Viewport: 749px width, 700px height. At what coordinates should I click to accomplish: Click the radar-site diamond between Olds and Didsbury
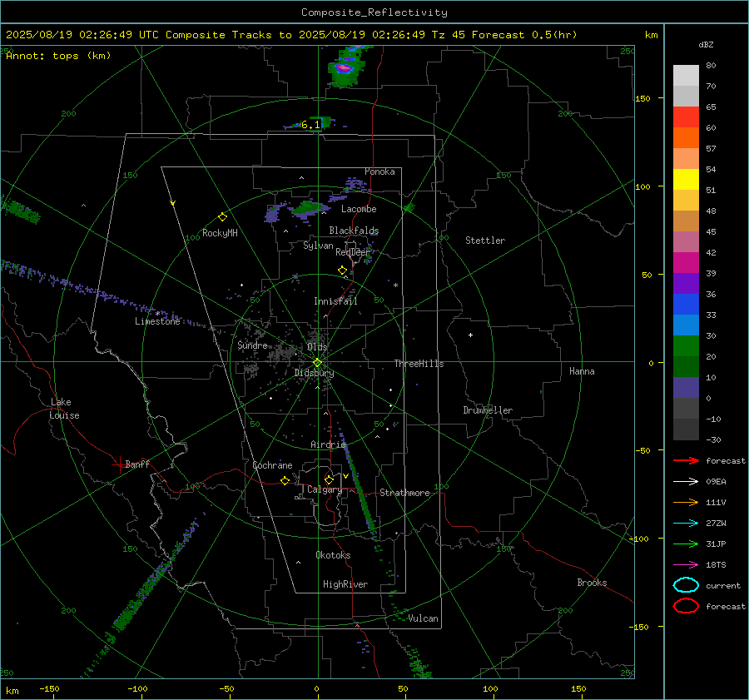pyautogui.click(x=318, y=363)
